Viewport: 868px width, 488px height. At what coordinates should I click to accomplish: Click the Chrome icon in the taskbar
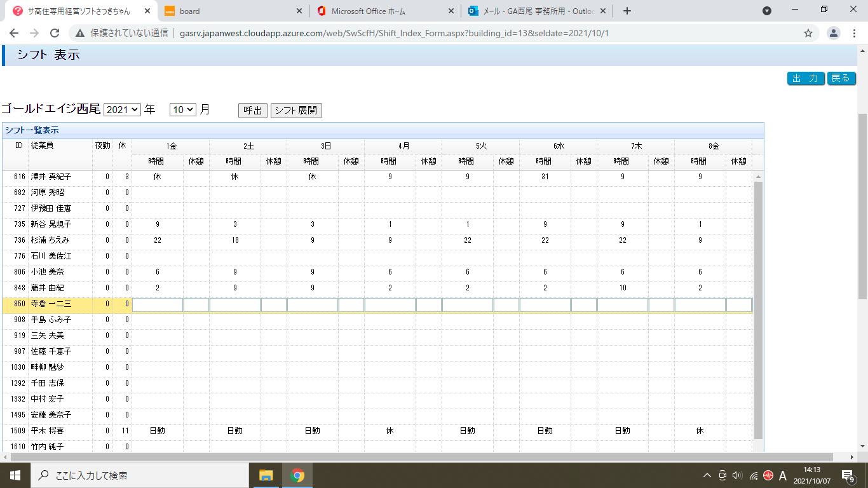[x=297, y=475]
